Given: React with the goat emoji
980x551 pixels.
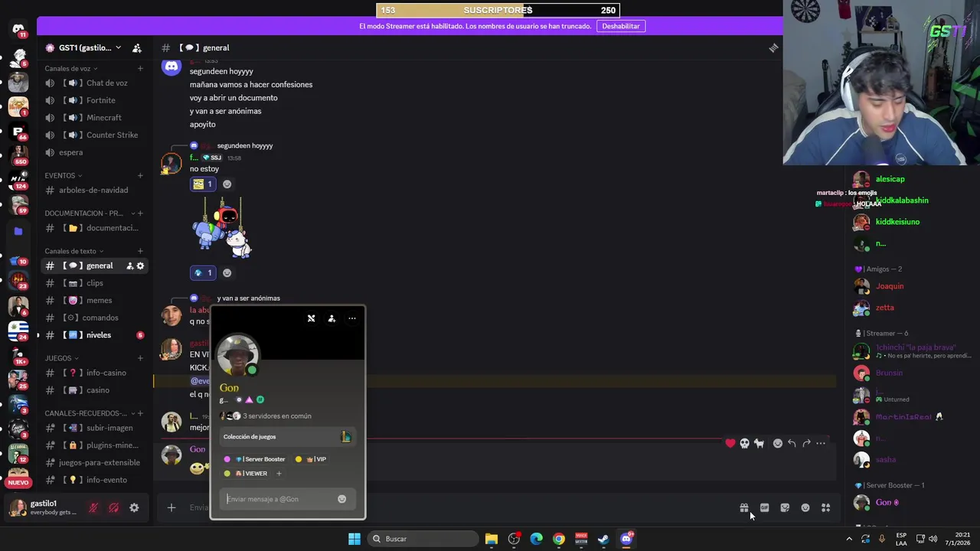Looking at the screenshot, I should coord(759,443).
